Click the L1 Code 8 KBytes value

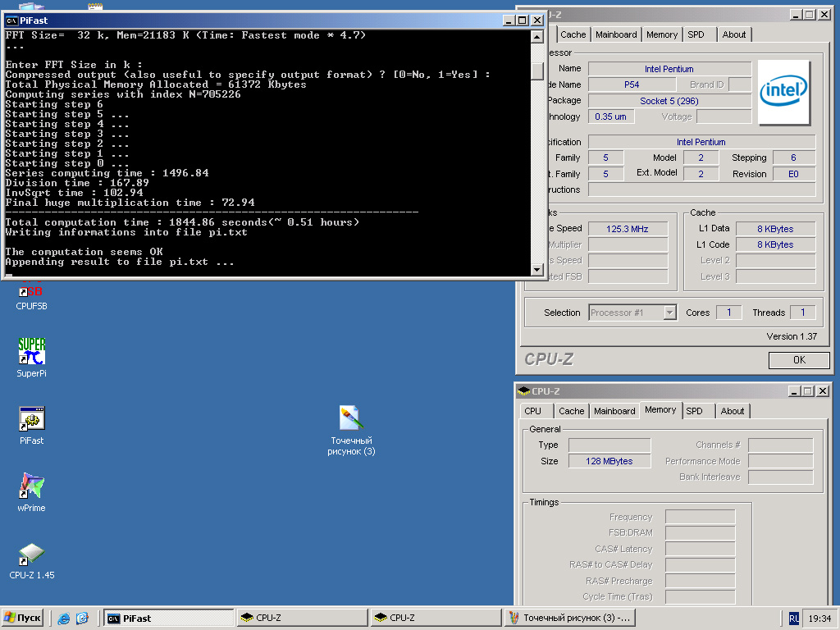775,244
